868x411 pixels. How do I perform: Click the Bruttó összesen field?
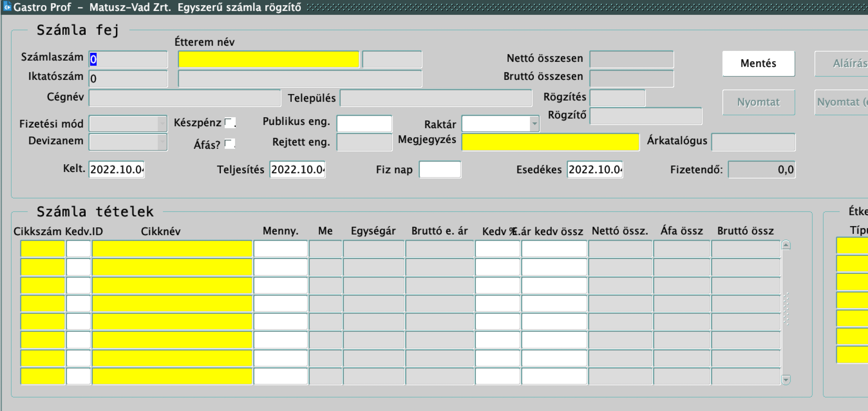[x=632, y=79]
